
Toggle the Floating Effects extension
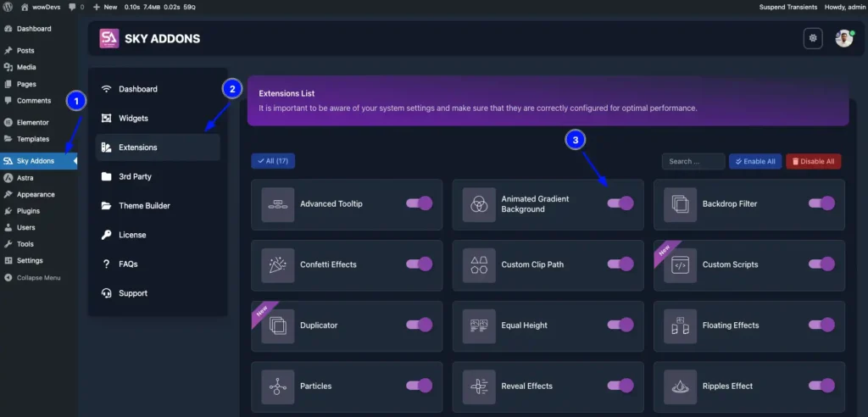821,325
